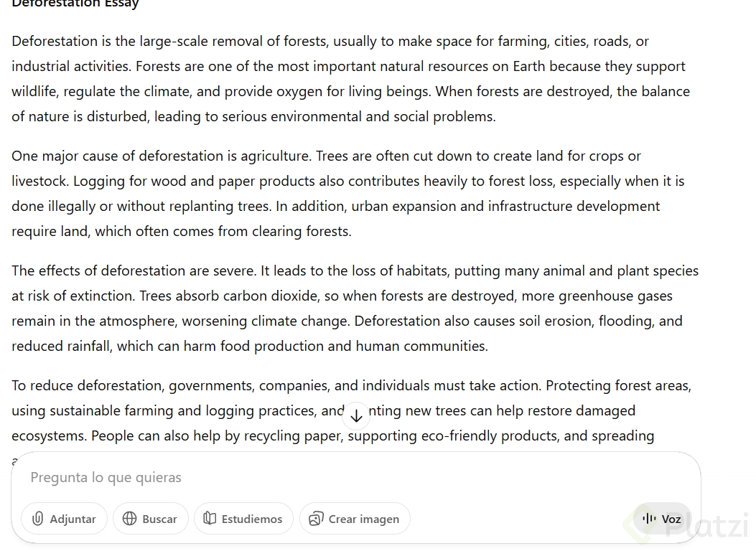The width and height of the screenshot is (756, 551).
Task: Start voice mode via the Voz label
Action: click(671, 519)
